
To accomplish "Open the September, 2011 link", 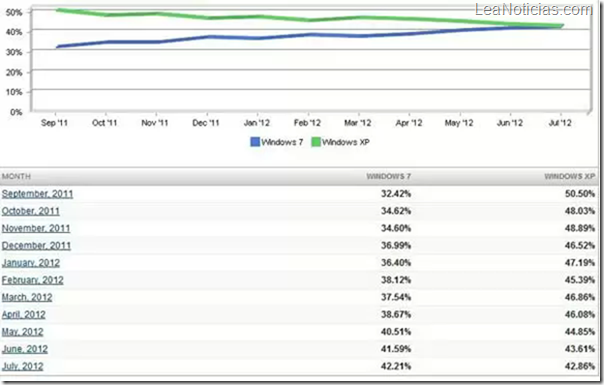I will 37,194.
